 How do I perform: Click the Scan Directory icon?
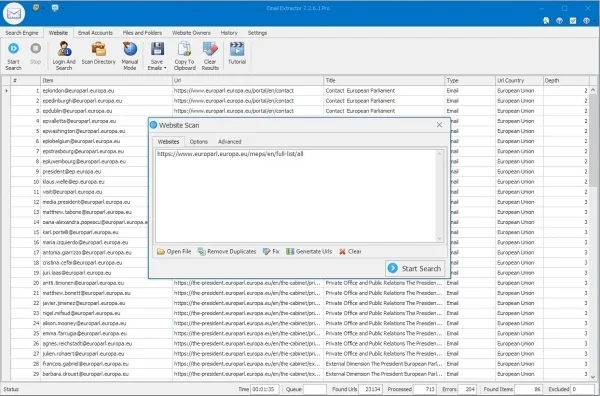(x=98, y=49)
